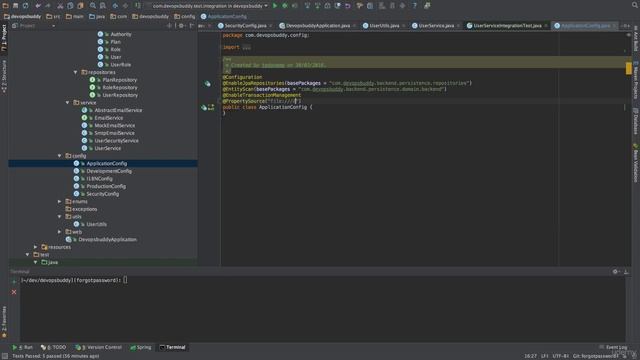
Task: Toggle Database side panel tab
Action: click(636, 121)
